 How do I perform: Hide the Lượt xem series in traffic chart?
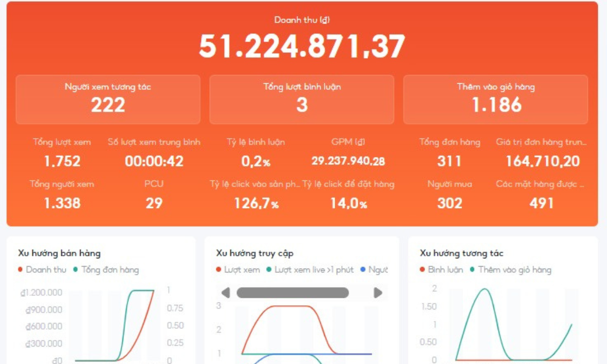click(x=237, y=270)
